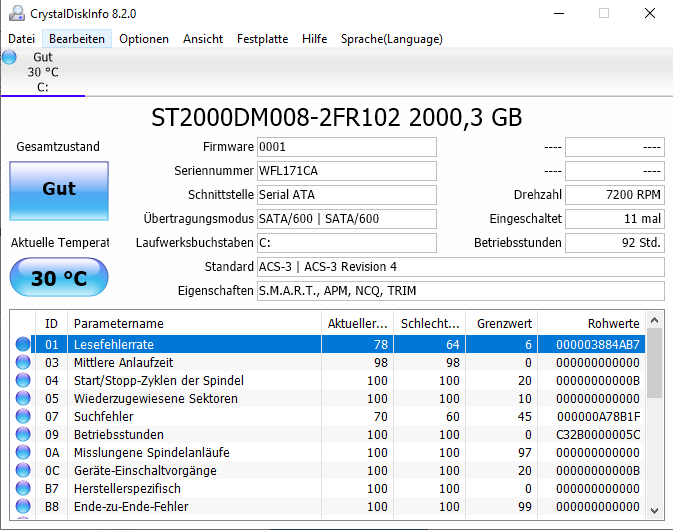The image size is (673, 530).
Task: Select the Misslungene Spindelanläufe row name
Action: coord(152,453)
